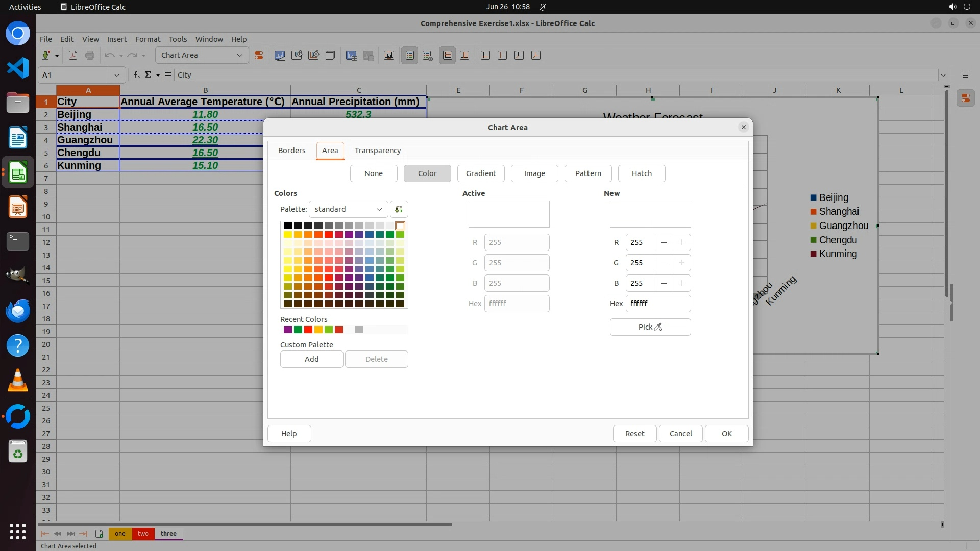Click the Data Ranges toolbar icon
Viewport: 980px width, 551px height.
click(x=352, y=55)
